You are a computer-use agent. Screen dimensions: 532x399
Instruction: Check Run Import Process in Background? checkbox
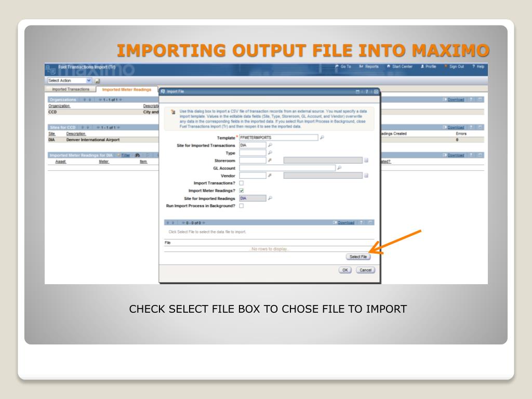click(x=241, y=206)
